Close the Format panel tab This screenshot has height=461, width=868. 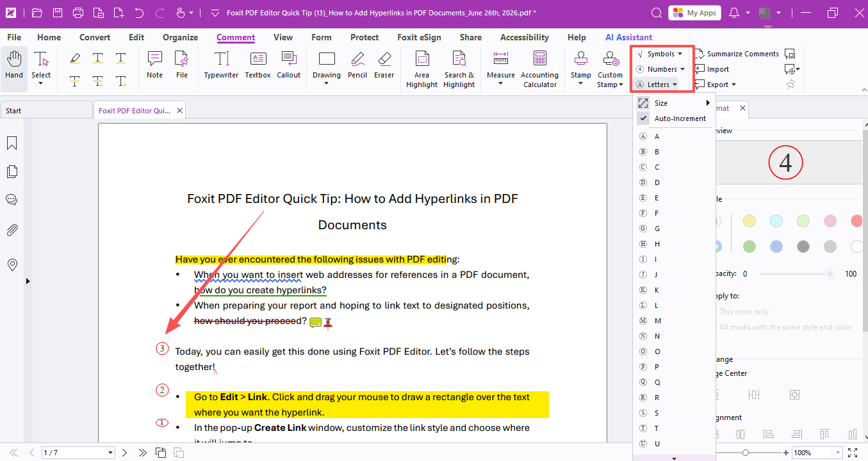(742, 108)
